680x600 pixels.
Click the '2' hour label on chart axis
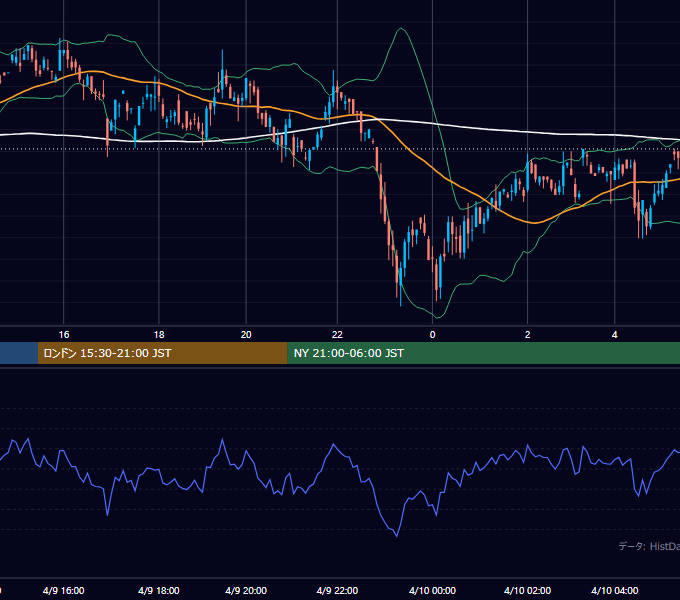coord(527,334)
